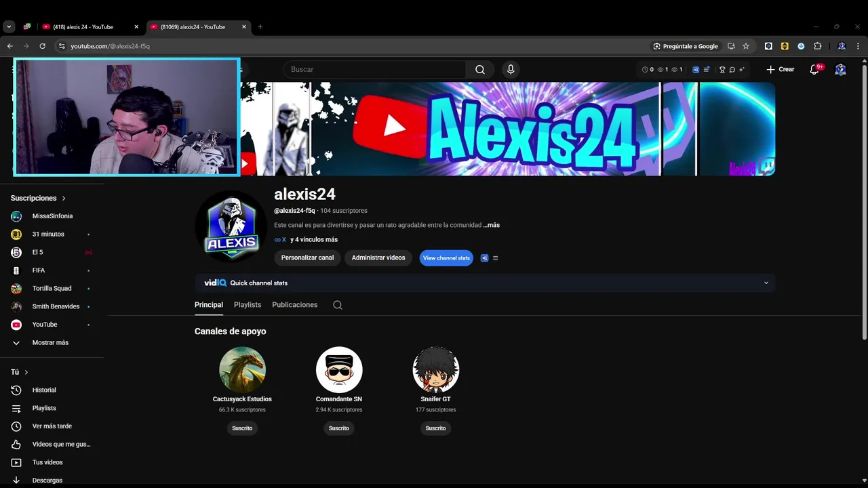Viewport: 868px width, 488px height.
Task: Toggle Suscrito for Snaifer GT
Action: coord(436,428)
